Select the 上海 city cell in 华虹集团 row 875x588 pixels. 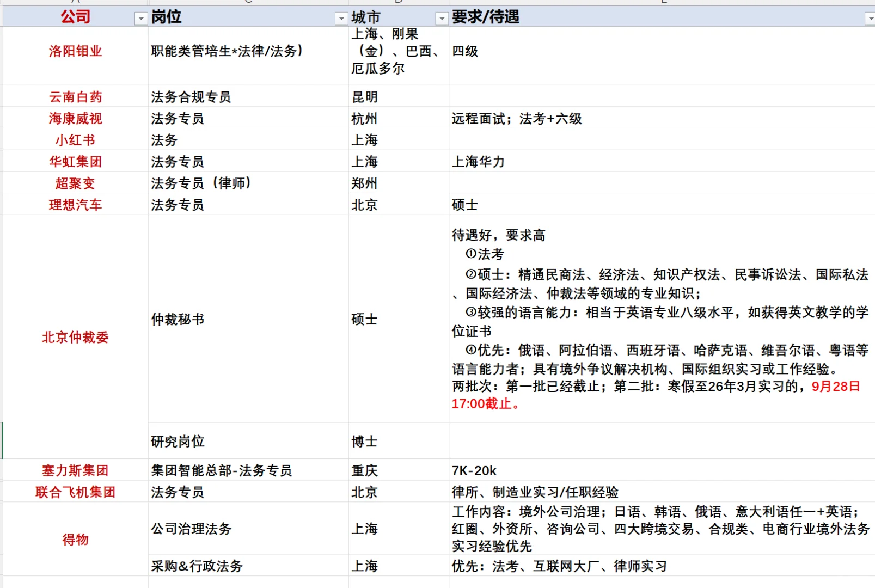click(399, 161)
